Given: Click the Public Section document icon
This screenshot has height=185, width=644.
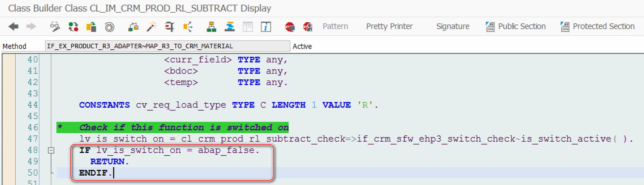Looking at the screenshot, I should [490, 26].
